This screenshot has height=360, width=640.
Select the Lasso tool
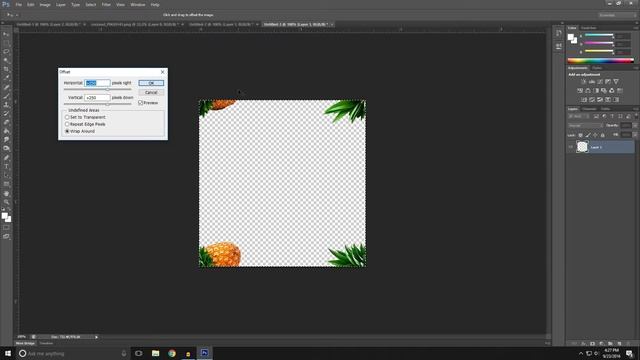[x=6, y=52]
